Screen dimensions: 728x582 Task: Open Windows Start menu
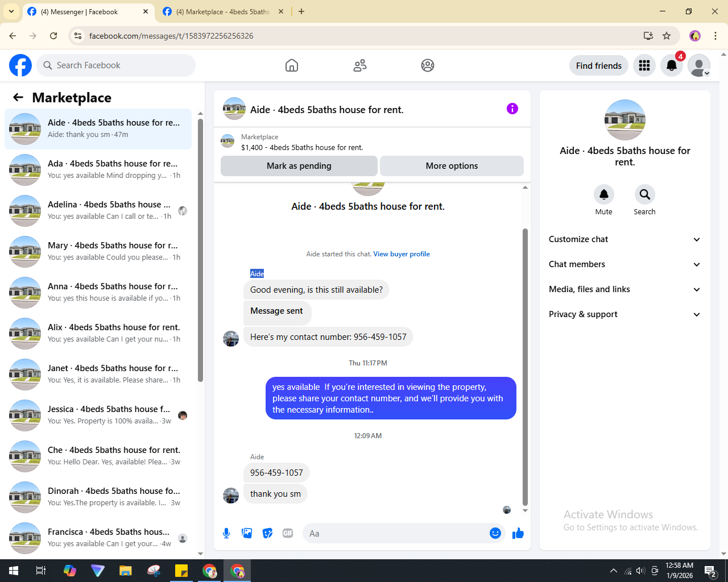point(14,571)
